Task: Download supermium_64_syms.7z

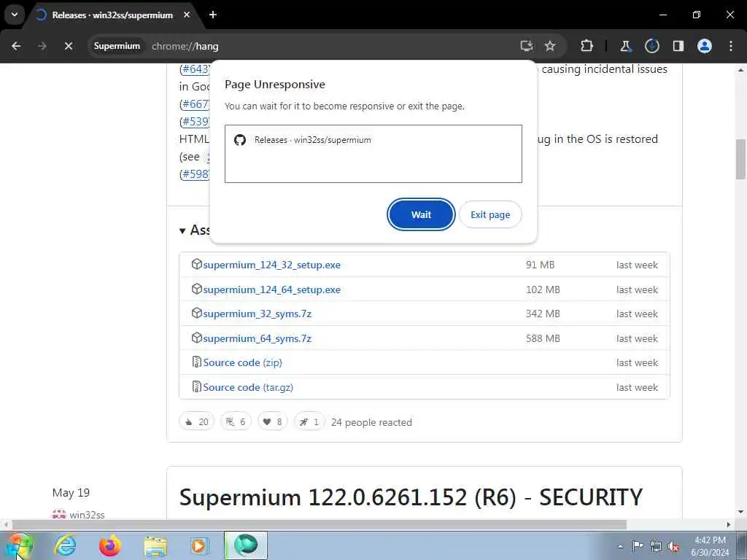Action: (x=258, y=338)
